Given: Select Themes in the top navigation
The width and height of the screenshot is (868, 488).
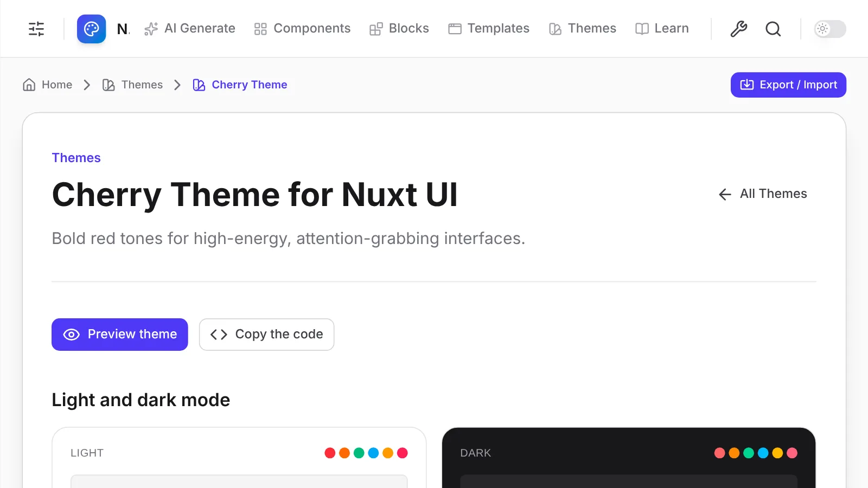Looking at the screenshot, I should (x=582, y=28).
